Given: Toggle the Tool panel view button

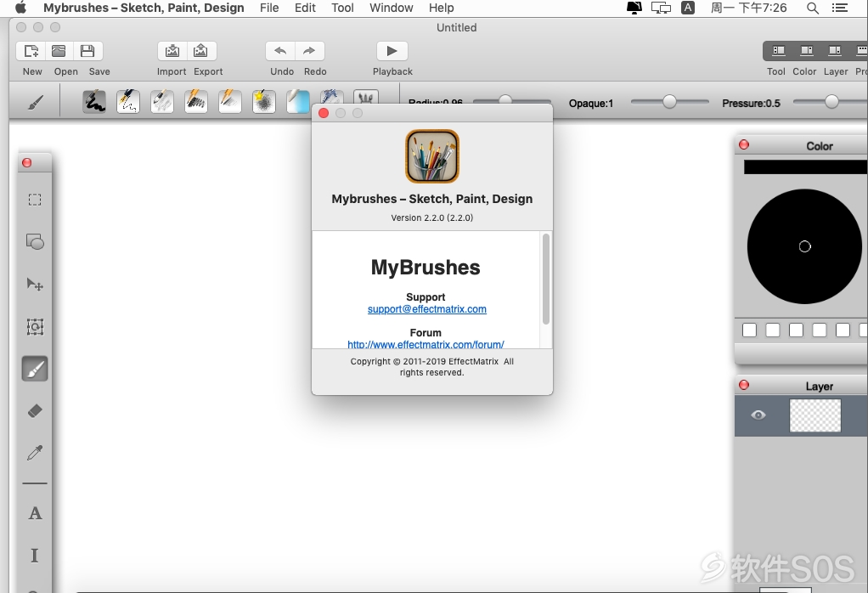Looking at the screenshot, I should point(778,51).
